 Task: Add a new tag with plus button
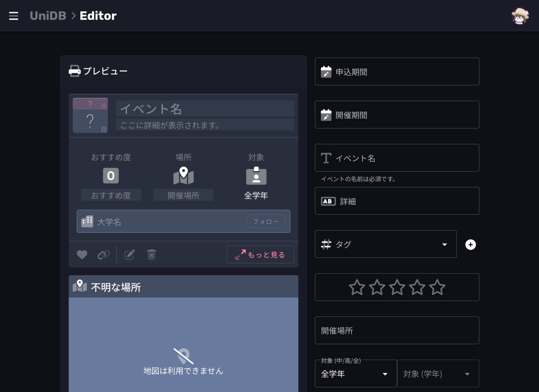click(470, 244)
